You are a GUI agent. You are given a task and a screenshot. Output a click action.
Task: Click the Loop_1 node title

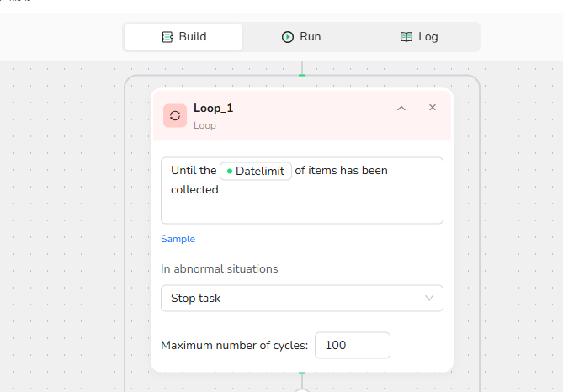(213, 108)
